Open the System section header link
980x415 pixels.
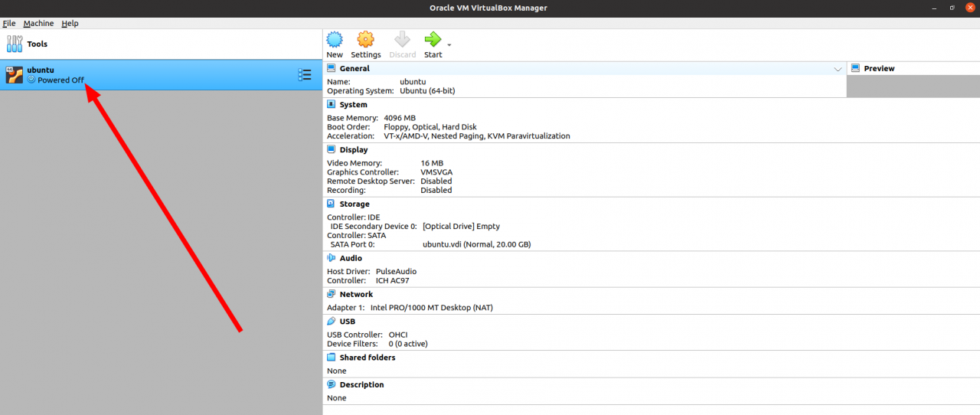pos(354,105)
